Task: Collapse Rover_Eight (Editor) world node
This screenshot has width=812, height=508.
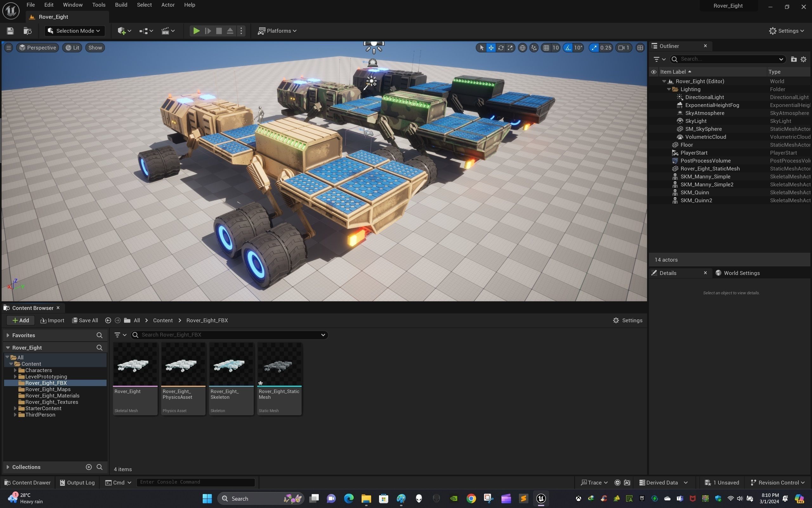Action: pyautogui.click(x=664, y=81)
